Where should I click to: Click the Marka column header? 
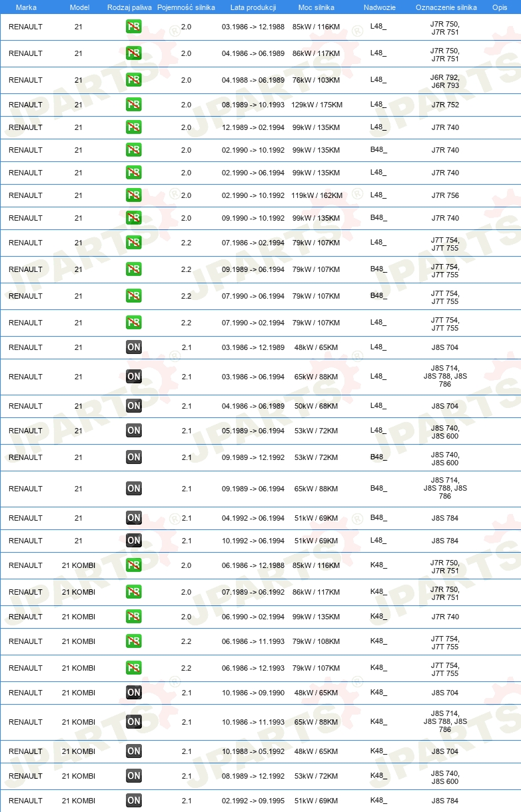click(x=26, y=7)
